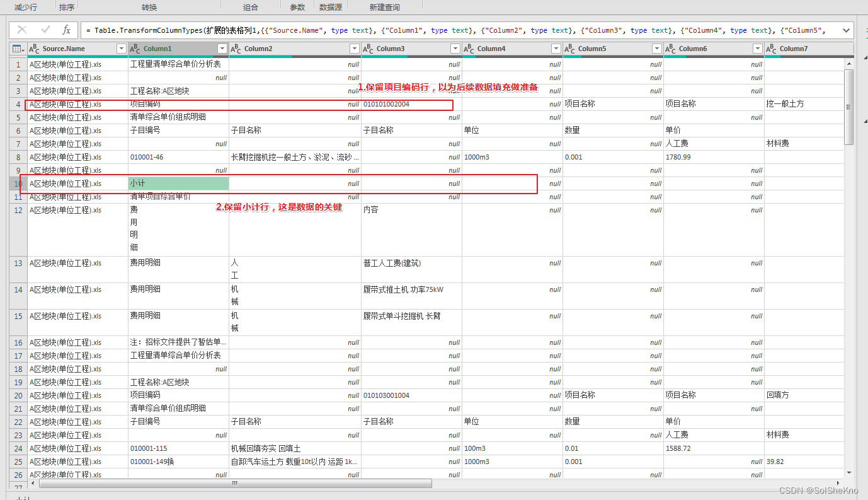Open filter dropdown for Source.Name column
Screen dimensions: 868x500
[x=122, y=49]
